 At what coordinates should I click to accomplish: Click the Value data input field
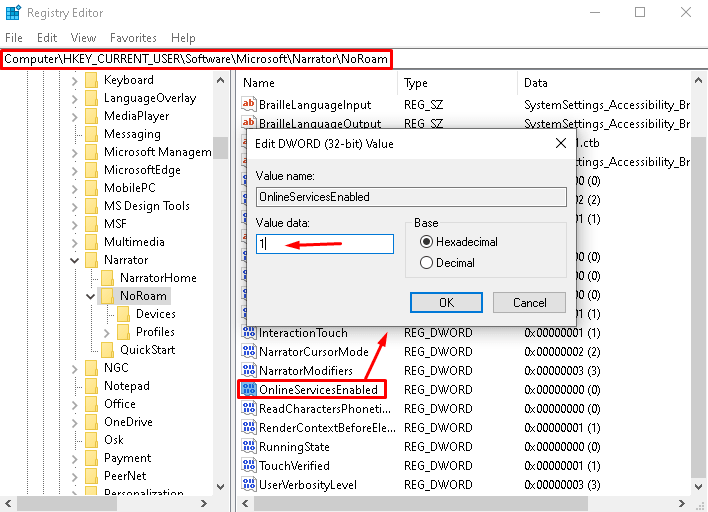coord(325,244)
